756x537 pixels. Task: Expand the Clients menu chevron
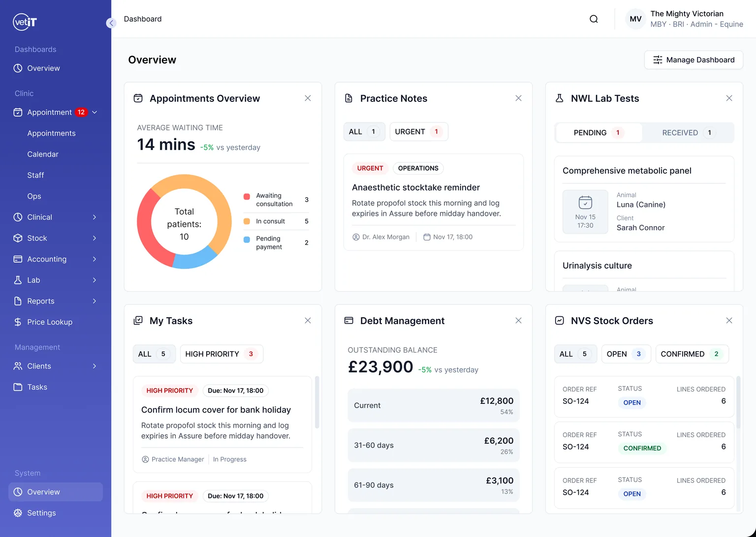point(94,366)
